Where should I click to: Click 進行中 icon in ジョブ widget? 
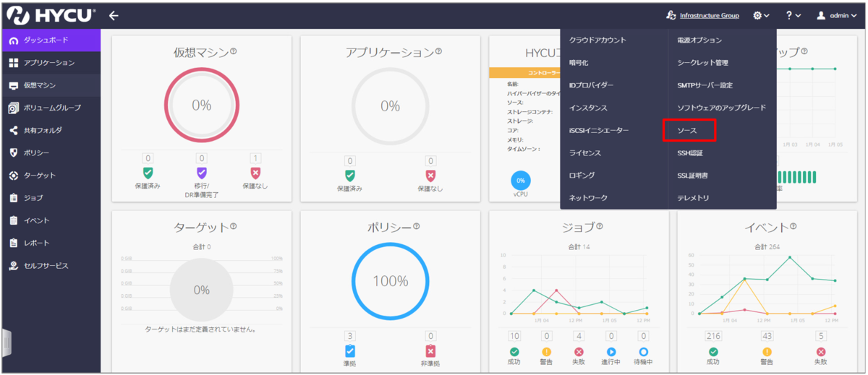point(611,351)
